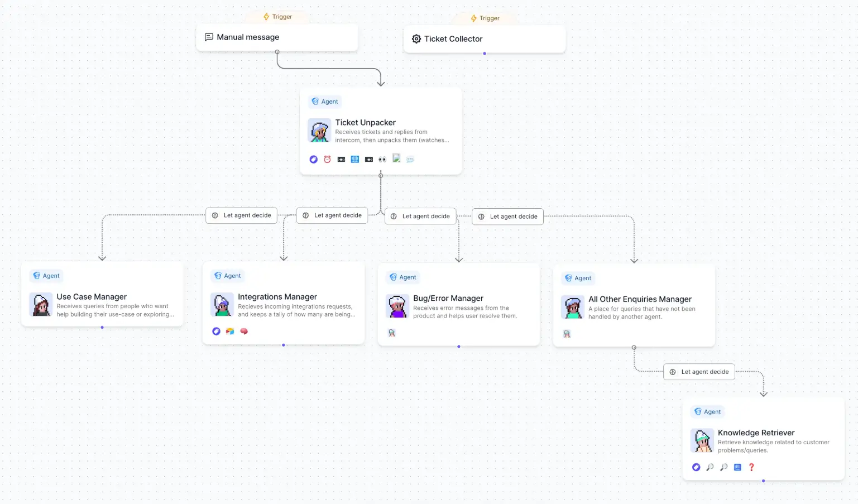
Task: Click the purple tag icon on Ticket Unpacker
Action: (314, 160)
